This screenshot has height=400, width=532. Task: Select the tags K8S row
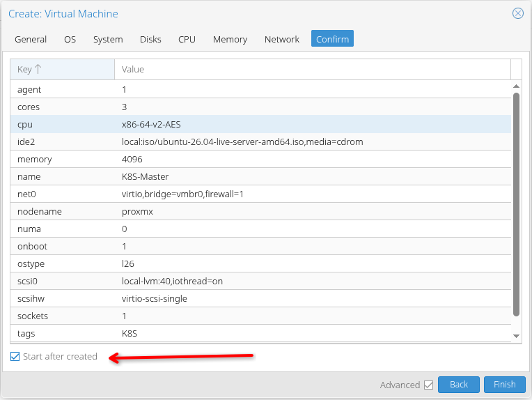pyautogui.click(x=260, y=333)
